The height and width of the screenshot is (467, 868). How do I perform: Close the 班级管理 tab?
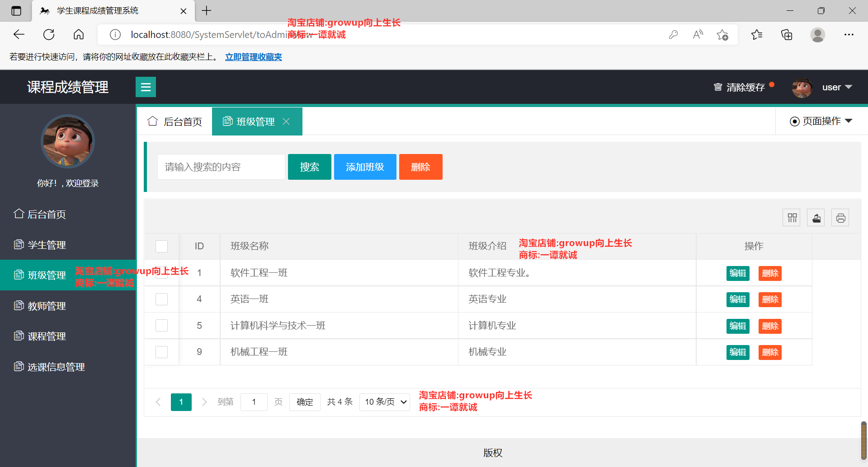(x=286, y=121)
